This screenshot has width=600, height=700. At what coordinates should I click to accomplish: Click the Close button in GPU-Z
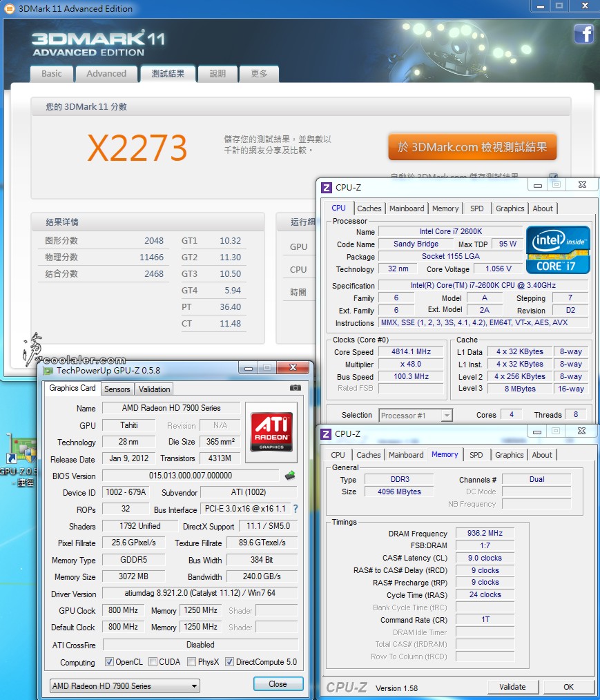pos(278,684)
